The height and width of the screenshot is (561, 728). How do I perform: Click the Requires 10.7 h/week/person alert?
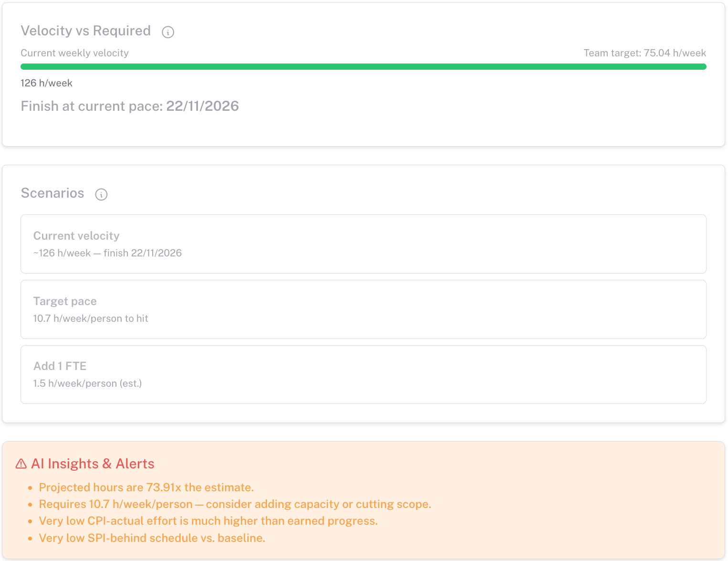235,504
